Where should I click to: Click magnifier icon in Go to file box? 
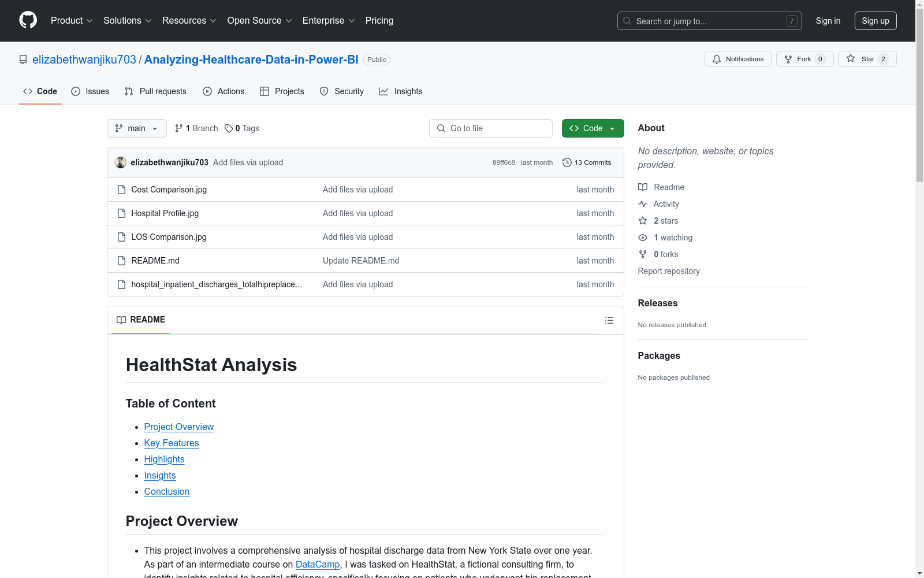441,128
